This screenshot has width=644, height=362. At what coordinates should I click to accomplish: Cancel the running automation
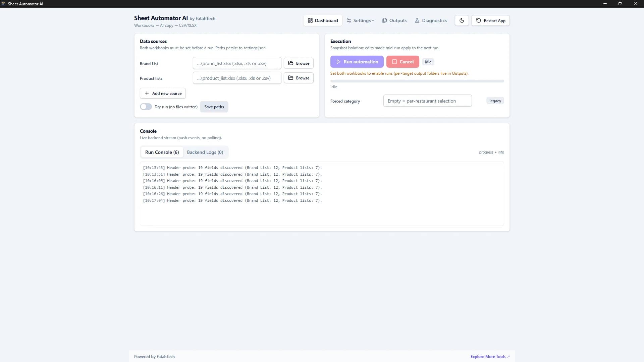[x=402, y=62]
